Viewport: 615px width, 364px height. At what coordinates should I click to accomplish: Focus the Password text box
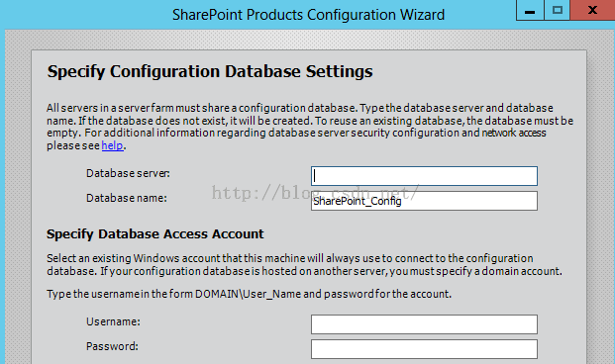tap(424, 349)
